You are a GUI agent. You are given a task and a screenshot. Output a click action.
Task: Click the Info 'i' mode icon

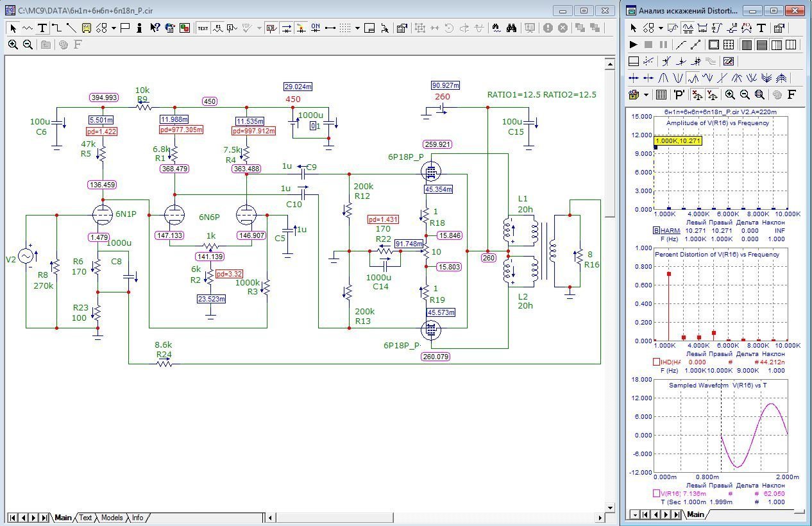[x=140, y=28]
